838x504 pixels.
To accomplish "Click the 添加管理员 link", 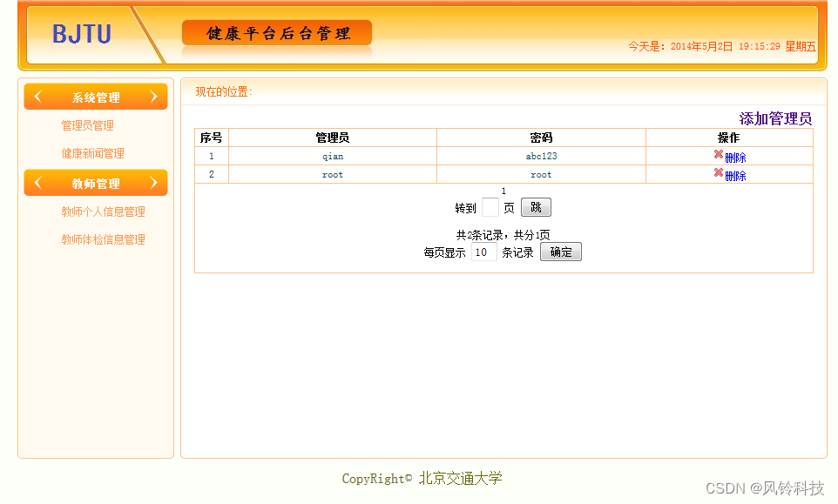I will click(775, 118).
